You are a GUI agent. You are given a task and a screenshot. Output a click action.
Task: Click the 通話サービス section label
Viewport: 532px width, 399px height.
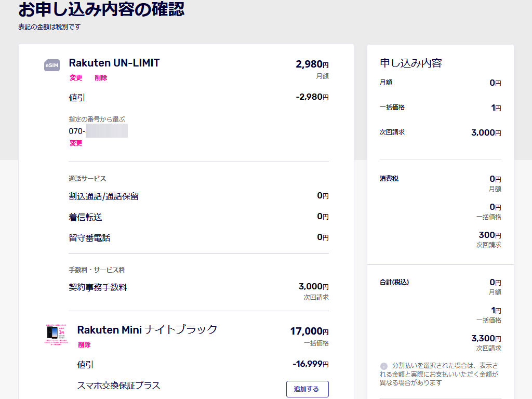[87, 179]
